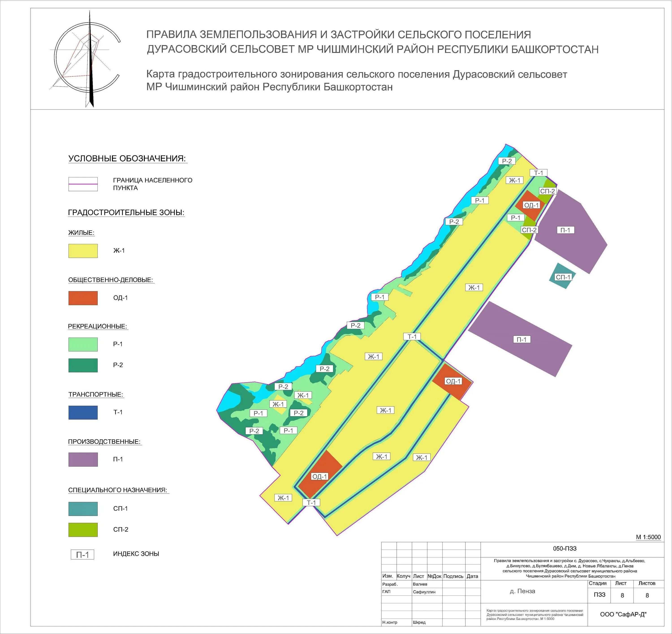Choose the blue Т-1 legend swatch

[83, 412]
